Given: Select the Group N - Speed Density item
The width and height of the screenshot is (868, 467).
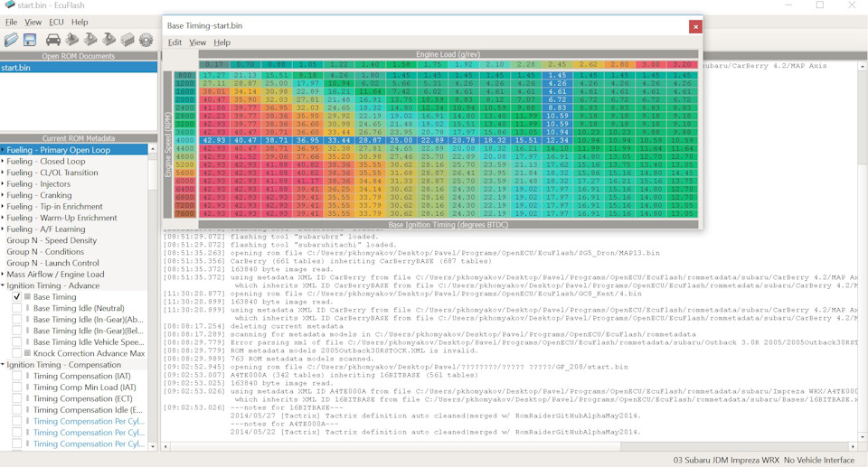Looking at the screenshot, I should click(x=52, y=240).
